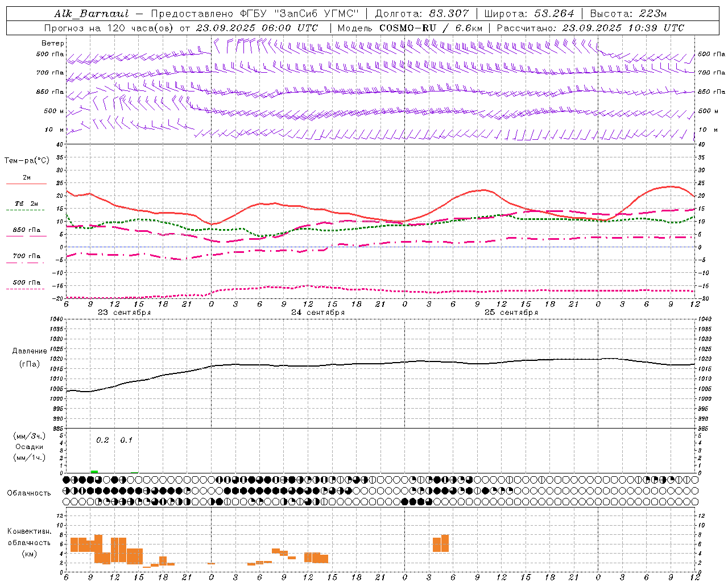Click the '(мм/3ч.)' precipitation unit label
This screenshot has height=582, width=728.
[30, 436]
